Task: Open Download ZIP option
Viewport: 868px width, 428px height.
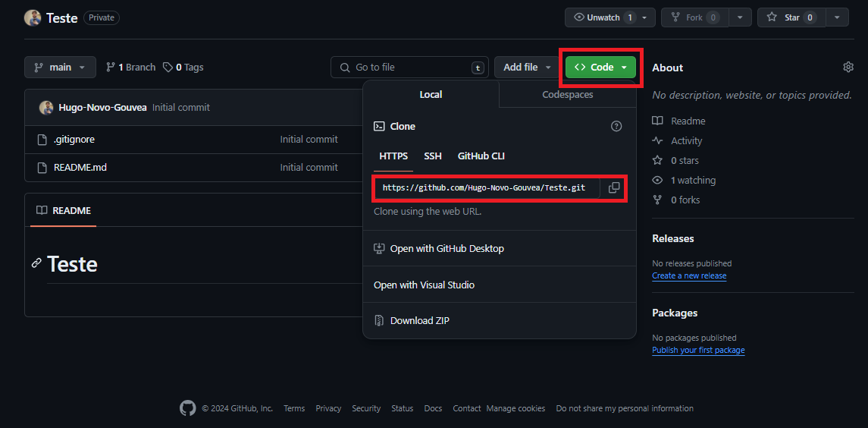Action: 419,321
